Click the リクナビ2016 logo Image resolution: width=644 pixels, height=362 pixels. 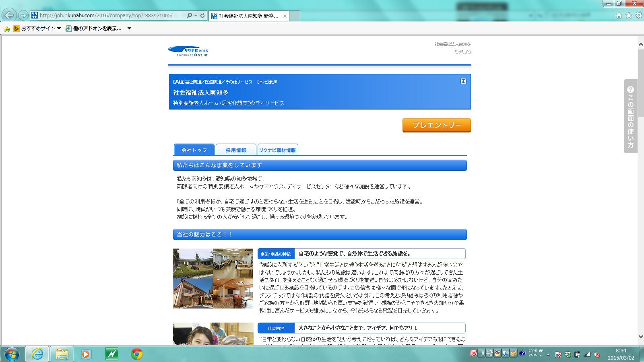pos(188,51)
